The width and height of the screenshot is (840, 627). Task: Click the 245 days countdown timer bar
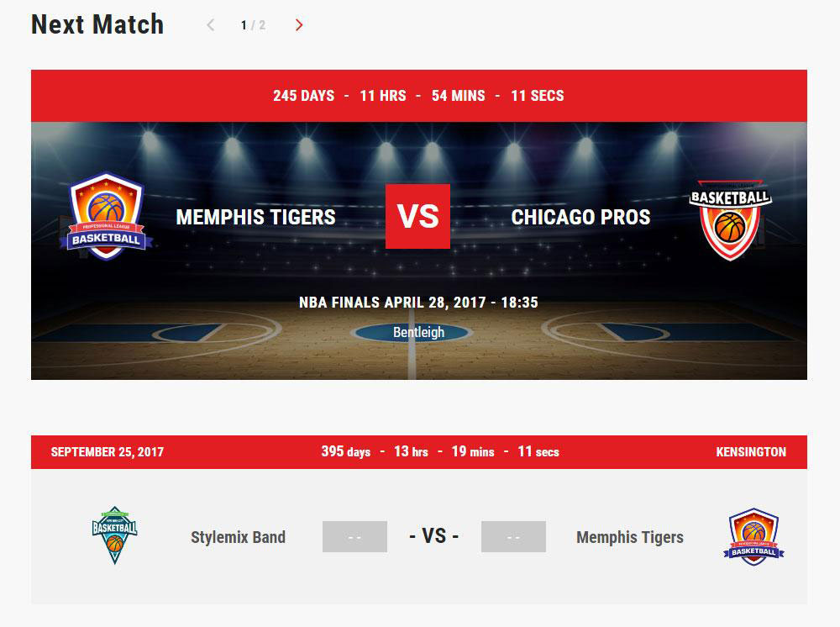click(418, 95)
